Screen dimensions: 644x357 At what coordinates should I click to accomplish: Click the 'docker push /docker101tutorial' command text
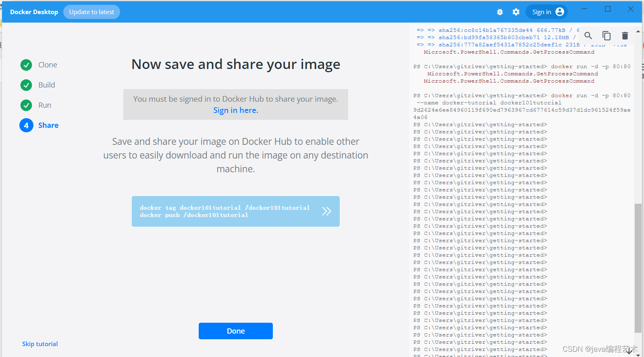point(194,215)
